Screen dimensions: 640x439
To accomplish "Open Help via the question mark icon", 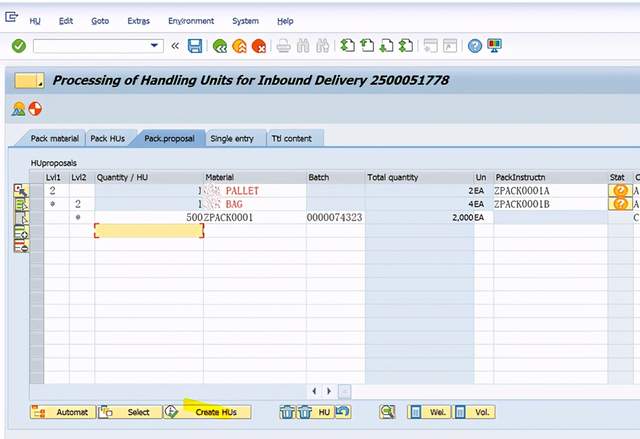I will [475, 46].
